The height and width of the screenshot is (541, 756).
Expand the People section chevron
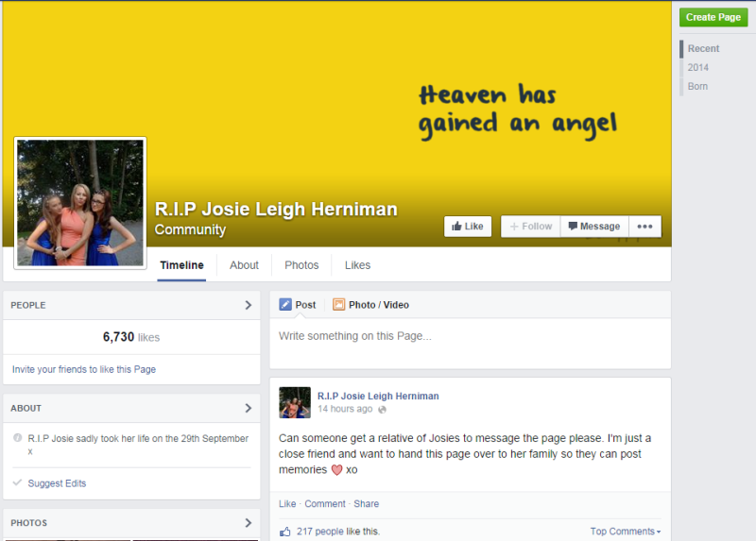coord(249,305)
